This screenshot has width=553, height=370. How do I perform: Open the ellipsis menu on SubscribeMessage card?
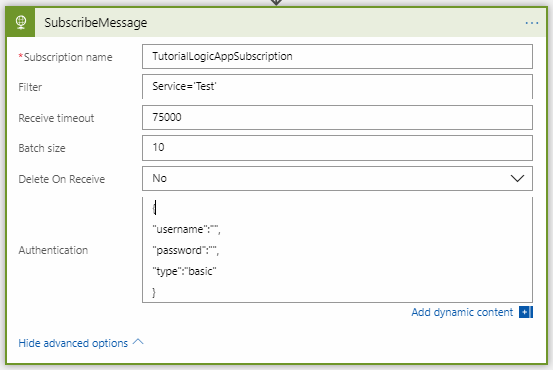[531, 23]
